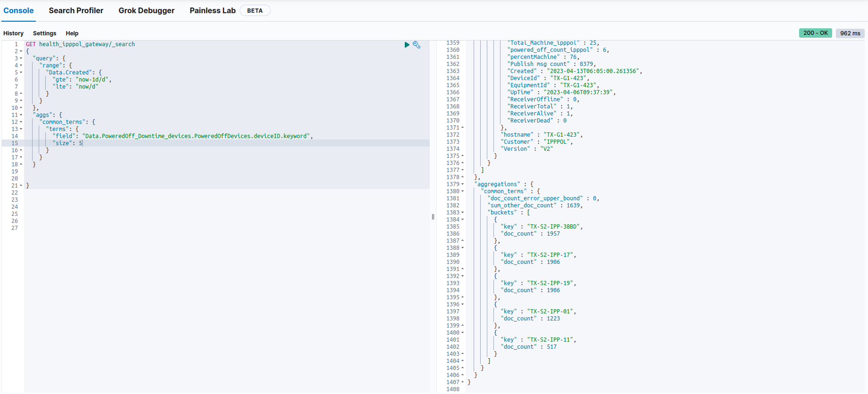Click the "TX-S2-IPP-11" bucket key
Viewport: 868px width, 394px height.
(x=550, y=340)
